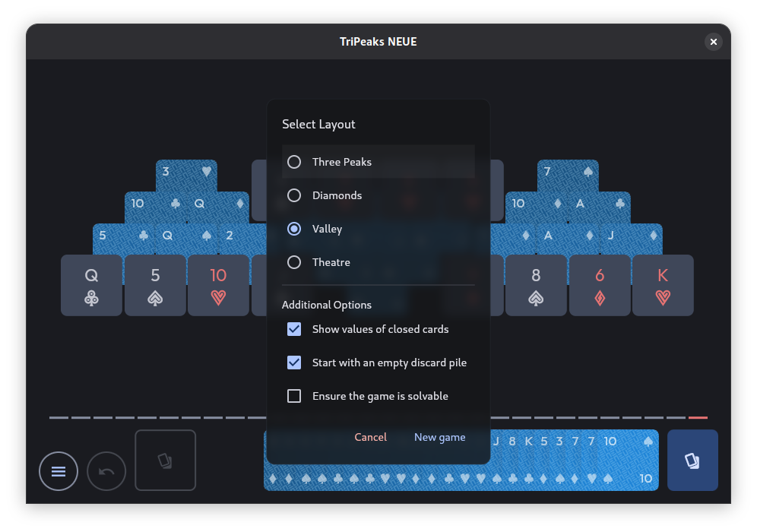
Task: Open the hamburger menu button
Action: [59, 470]
